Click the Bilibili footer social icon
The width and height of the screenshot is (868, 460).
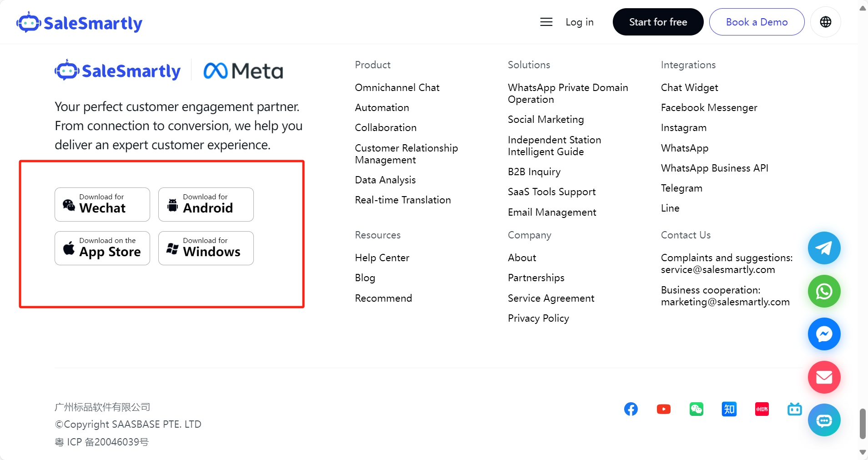tap(794, 409)
